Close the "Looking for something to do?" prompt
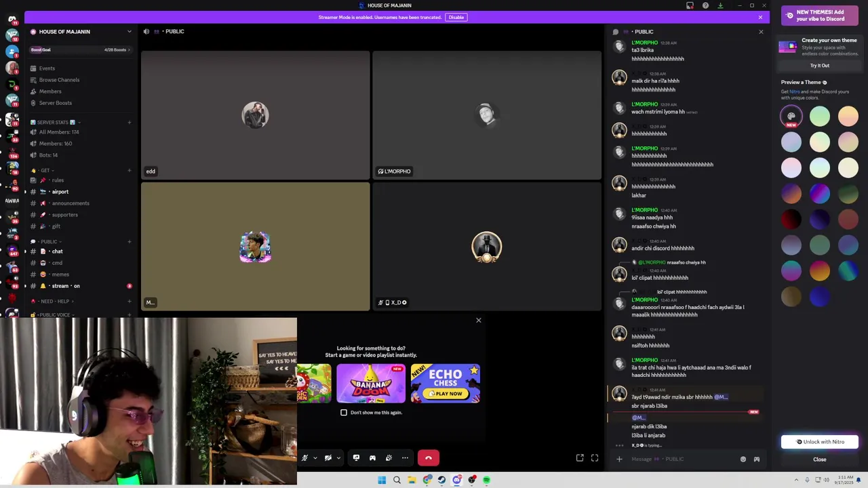 pos(478,321)
